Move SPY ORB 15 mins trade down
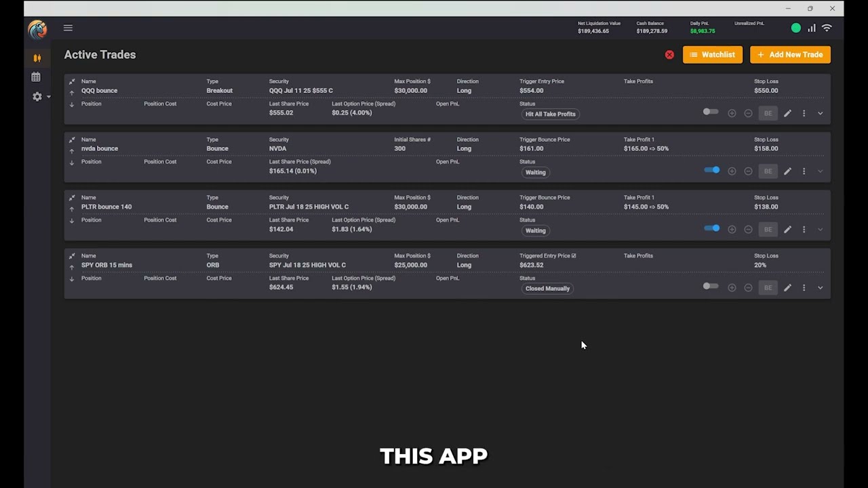The image size is (868, 488). point(72,279)
